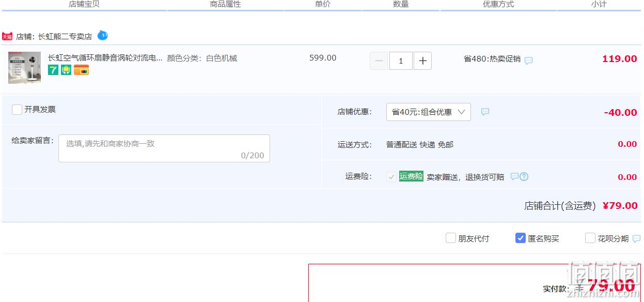
Task: Uncheck the 匿名购买 anonymous purchase box
Action: (521, 238)
